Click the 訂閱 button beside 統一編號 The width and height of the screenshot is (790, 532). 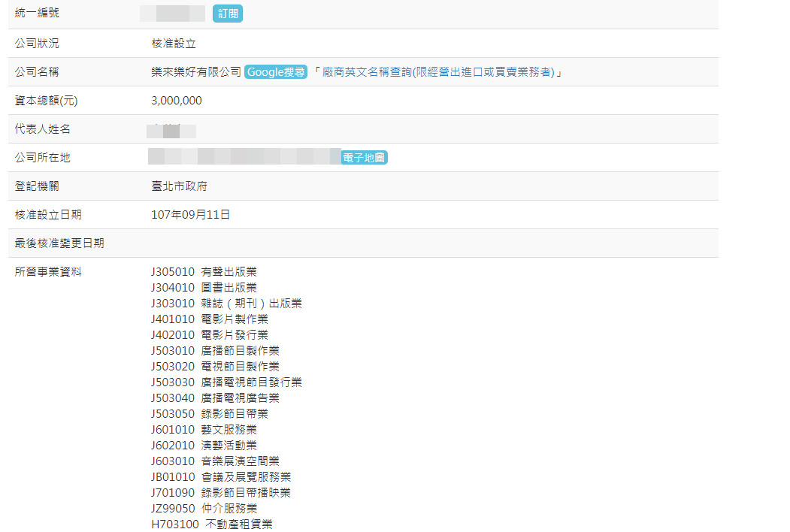point(228,14)
